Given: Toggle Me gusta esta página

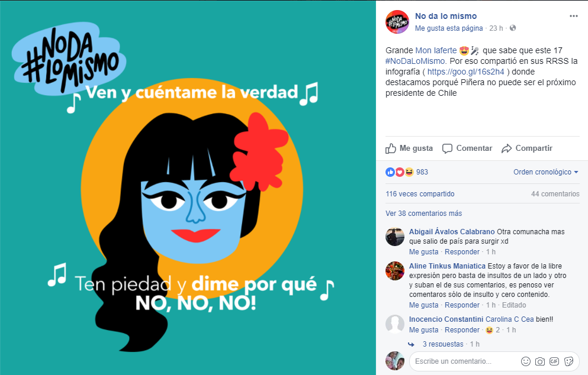Looking at the screenshot, I should point(449,28).
